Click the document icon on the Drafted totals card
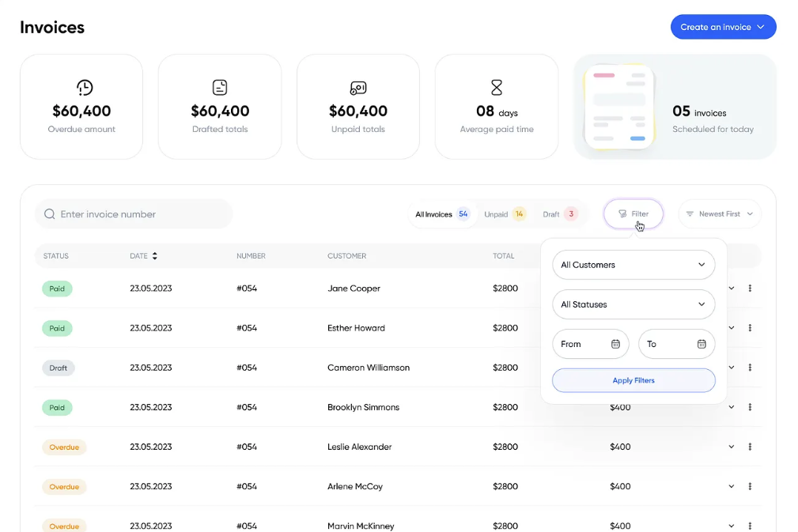The width and height of the screenshot is (798, 532). (220, 88)
